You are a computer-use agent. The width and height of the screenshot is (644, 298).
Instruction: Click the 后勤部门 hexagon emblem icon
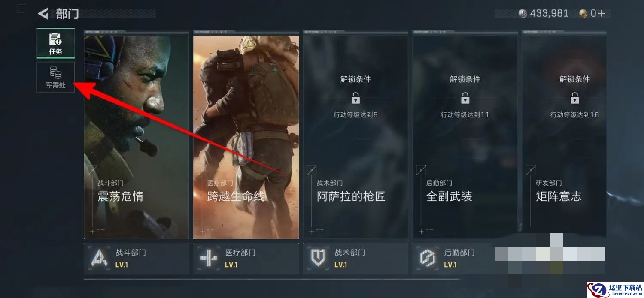point(428,259)
